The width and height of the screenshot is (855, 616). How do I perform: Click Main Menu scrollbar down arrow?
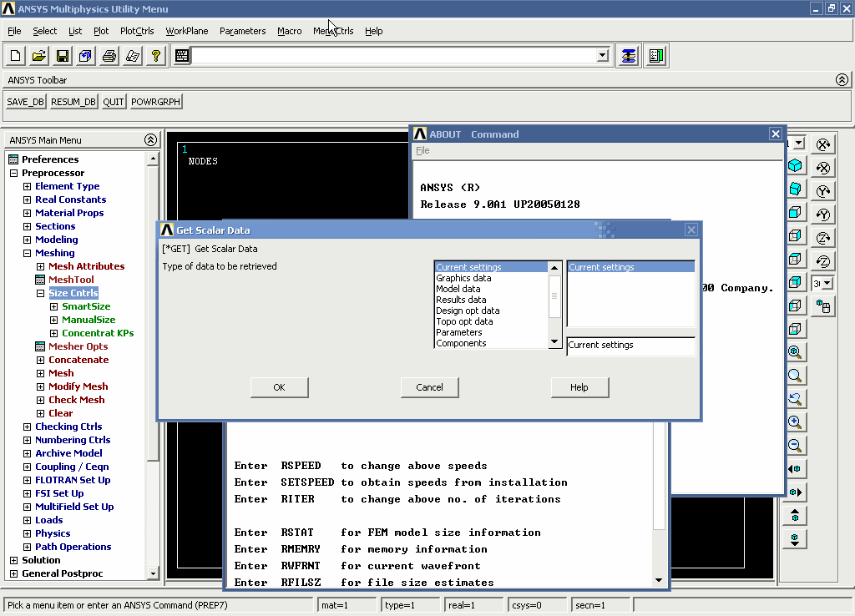pos(153,573)
